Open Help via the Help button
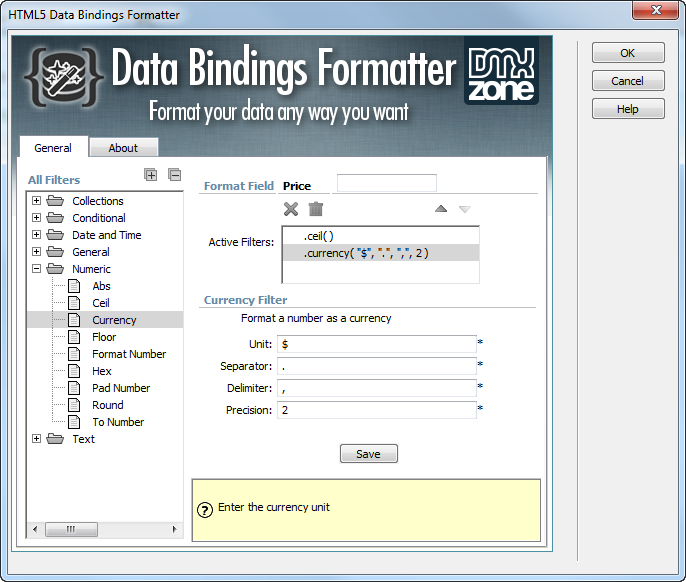Image resolution: width=686 pixels, height=582 pixels. (628, 109)
